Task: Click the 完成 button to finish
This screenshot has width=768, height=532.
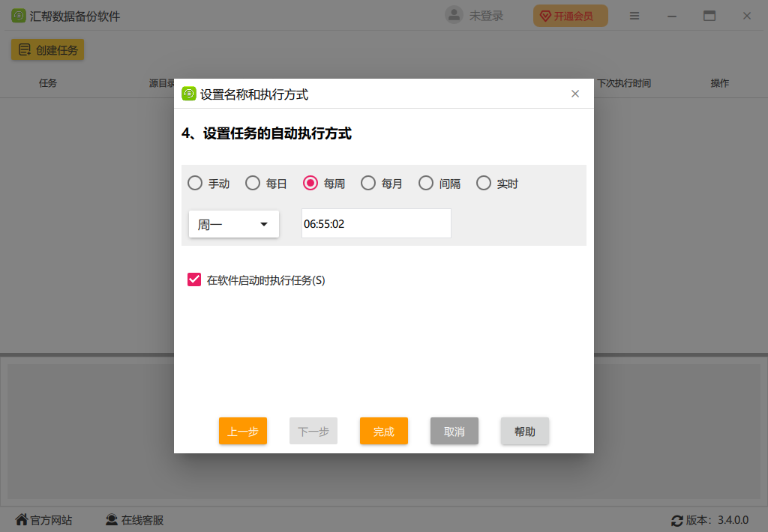Action: click(383, 431)
